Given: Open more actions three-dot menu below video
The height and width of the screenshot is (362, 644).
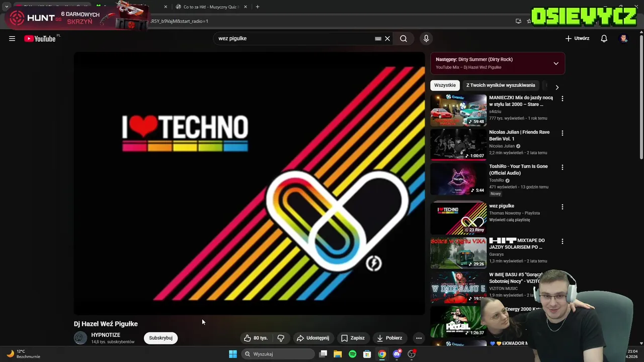Looking at the screenshot, I should click(419, 338).
